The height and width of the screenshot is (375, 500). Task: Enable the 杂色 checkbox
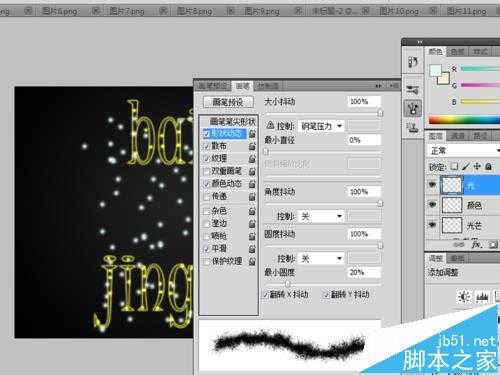(207, 211)
